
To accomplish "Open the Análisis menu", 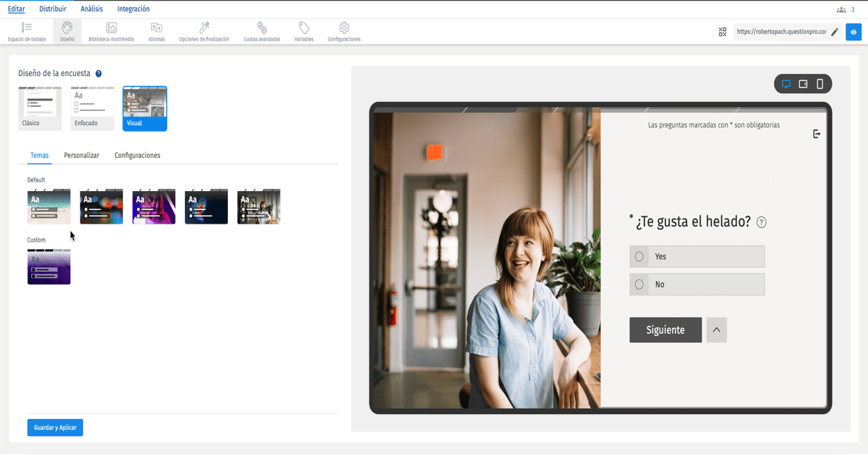I will (91, 8).
